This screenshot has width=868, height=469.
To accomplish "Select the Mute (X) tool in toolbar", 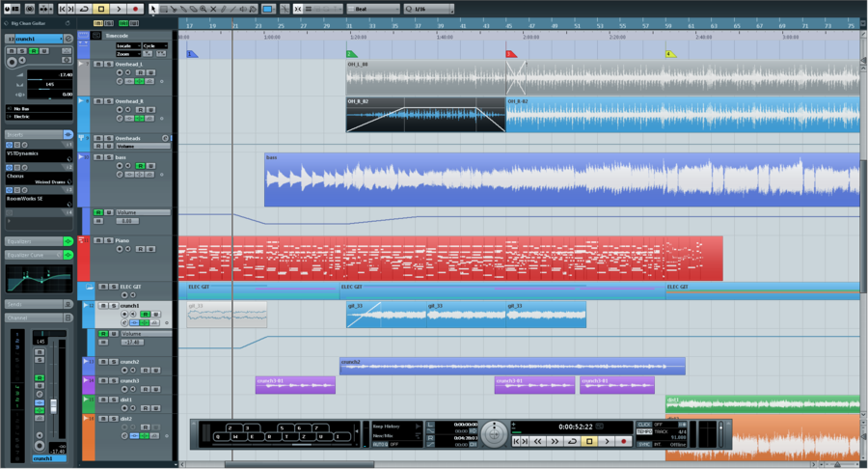I will pos(212,9).
